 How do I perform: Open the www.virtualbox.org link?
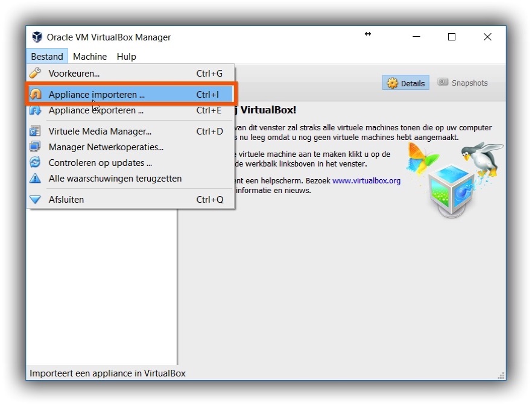pos(367,180)
